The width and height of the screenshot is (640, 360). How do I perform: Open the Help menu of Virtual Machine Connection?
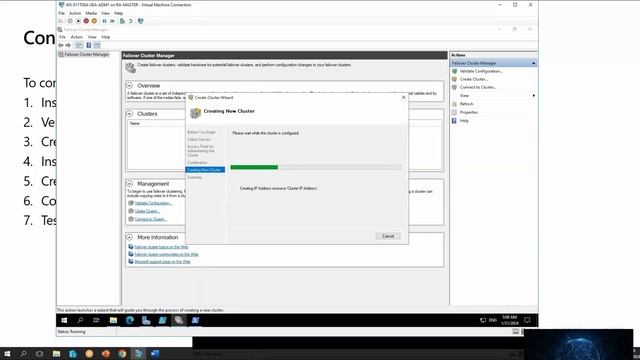tap(118, 13)
